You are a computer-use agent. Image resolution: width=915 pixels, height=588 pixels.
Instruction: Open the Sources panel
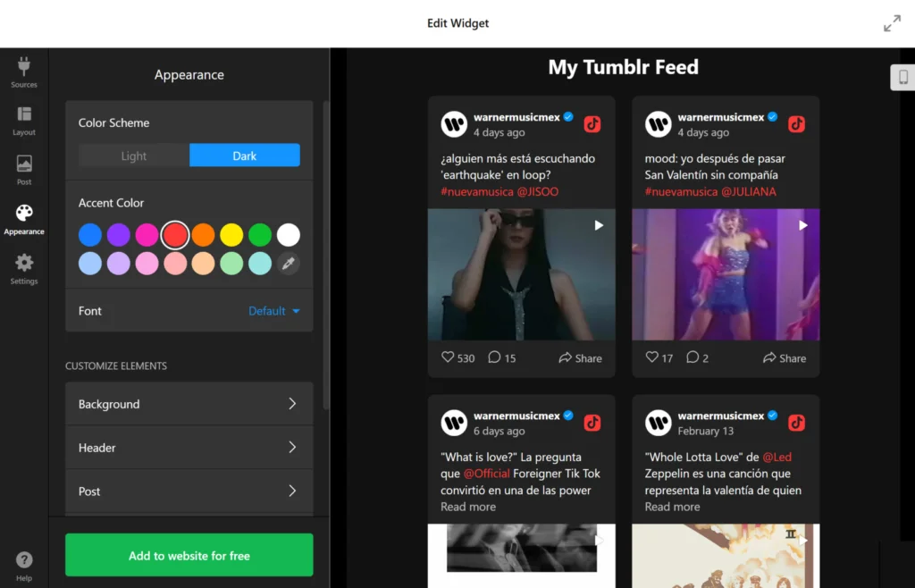click(x=23, y=70)
